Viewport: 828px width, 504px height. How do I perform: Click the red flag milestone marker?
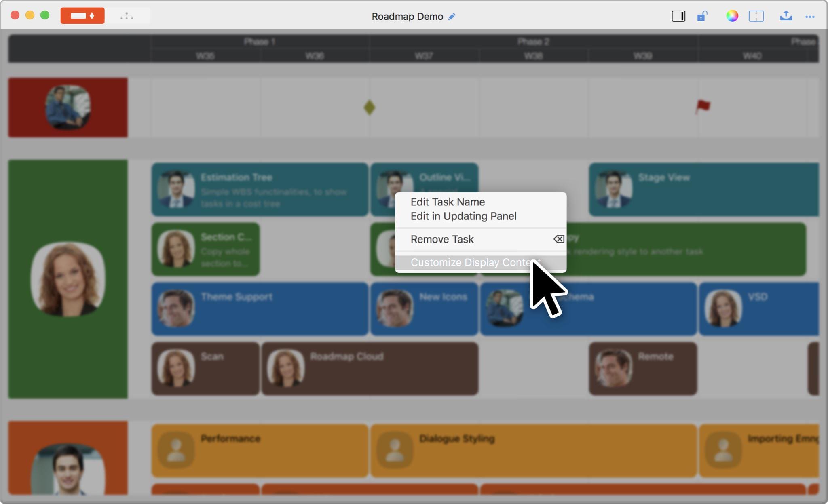[x=703, y=107]
